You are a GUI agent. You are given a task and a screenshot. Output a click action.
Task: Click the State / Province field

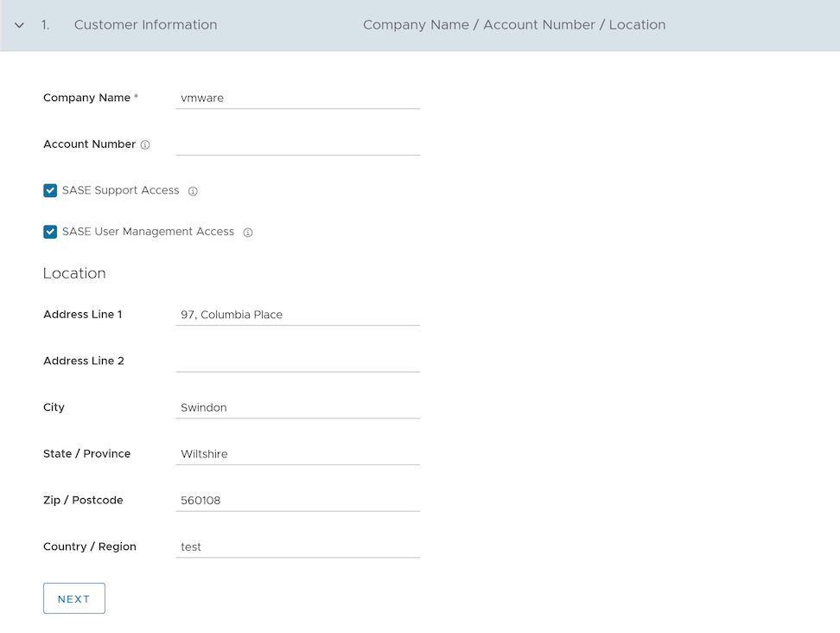(297, 454)
